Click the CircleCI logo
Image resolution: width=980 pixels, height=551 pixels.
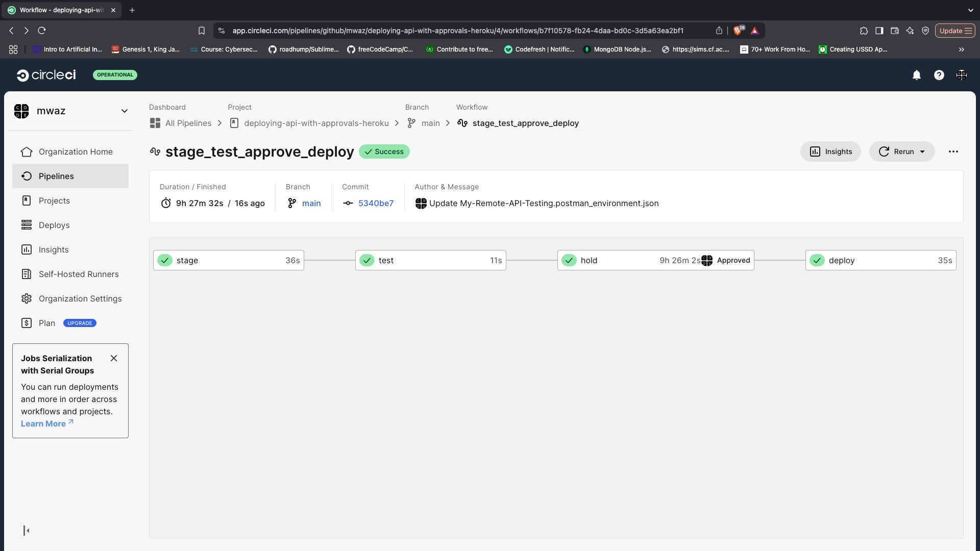(x=46, y=75)
